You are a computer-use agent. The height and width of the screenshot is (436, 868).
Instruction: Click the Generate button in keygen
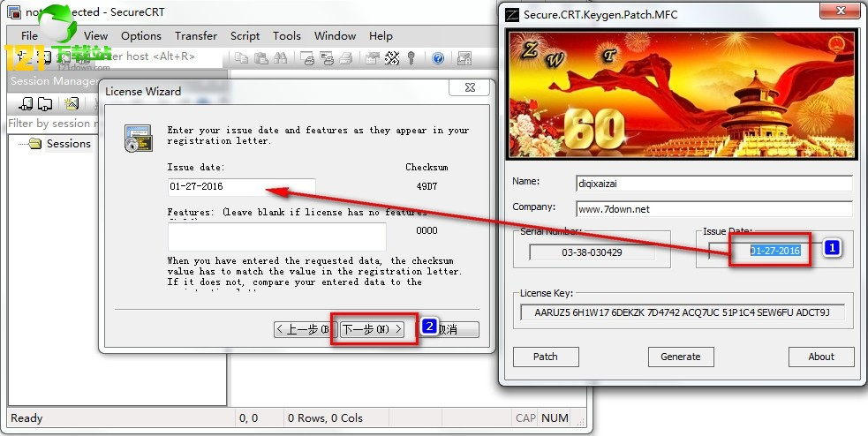pyautogui.click(x=681, y=357)
